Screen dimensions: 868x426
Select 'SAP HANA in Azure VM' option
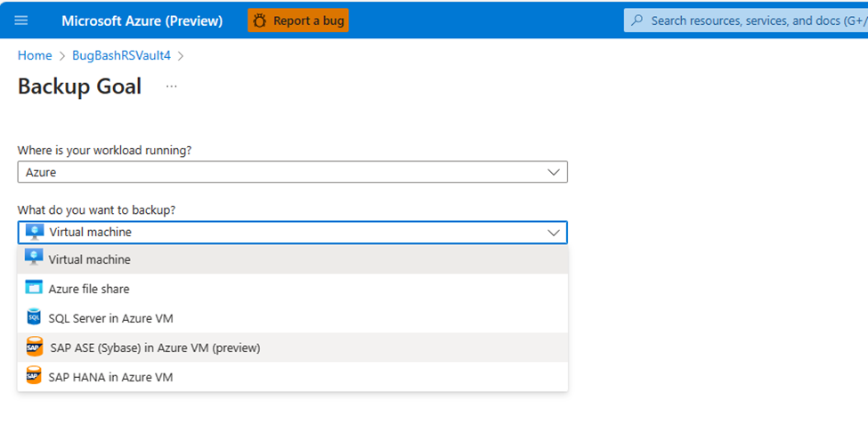pos(110,377)
